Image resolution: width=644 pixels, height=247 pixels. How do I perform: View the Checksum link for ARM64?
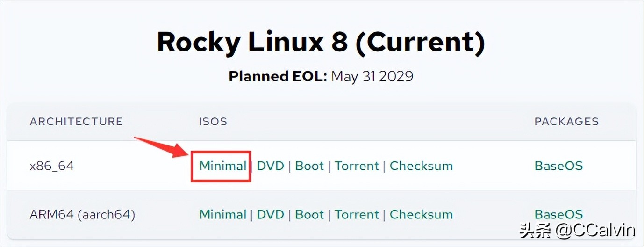click(421, 215)
